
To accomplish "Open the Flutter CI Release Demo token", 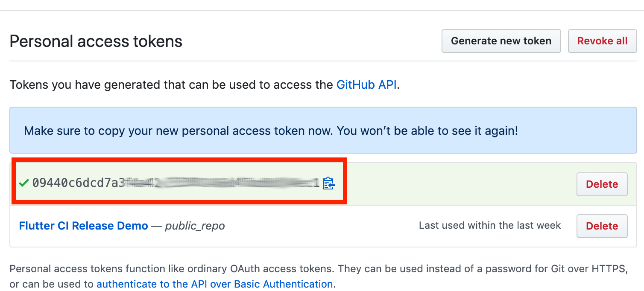I will pos(83,226).
